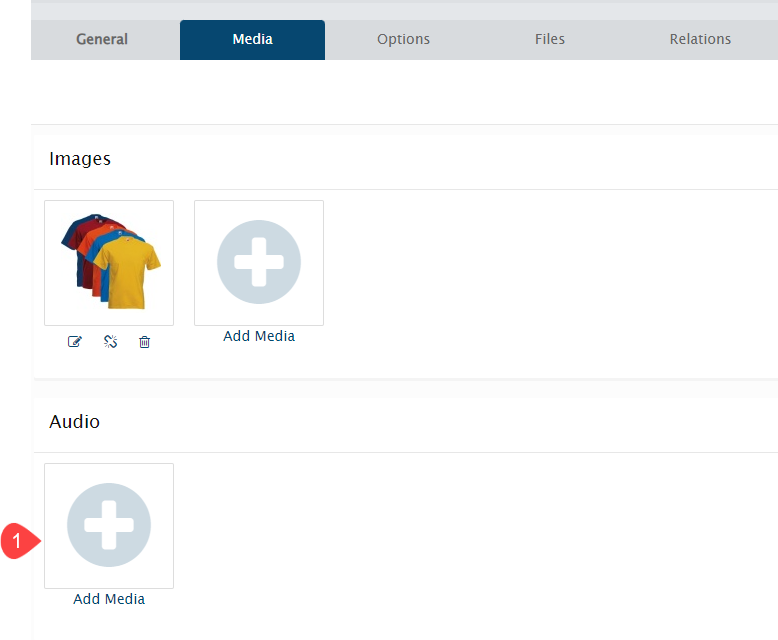The height and width of the screenshot is (640, 778).
Task: Click Add Media label under Images
Action: 259,336
